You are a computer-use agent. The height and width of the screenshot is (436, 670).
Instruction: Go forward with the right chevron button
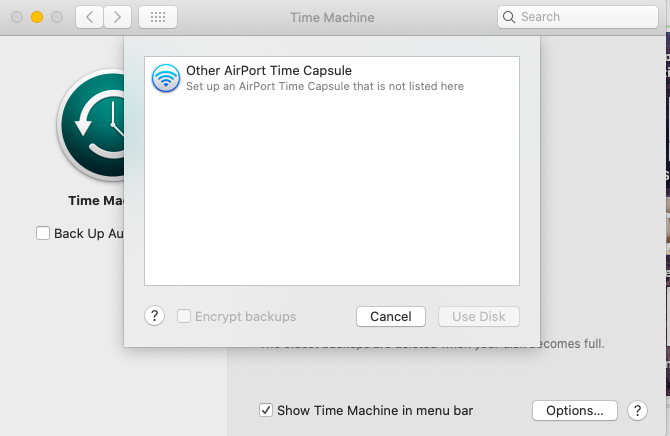pos(118,17)
